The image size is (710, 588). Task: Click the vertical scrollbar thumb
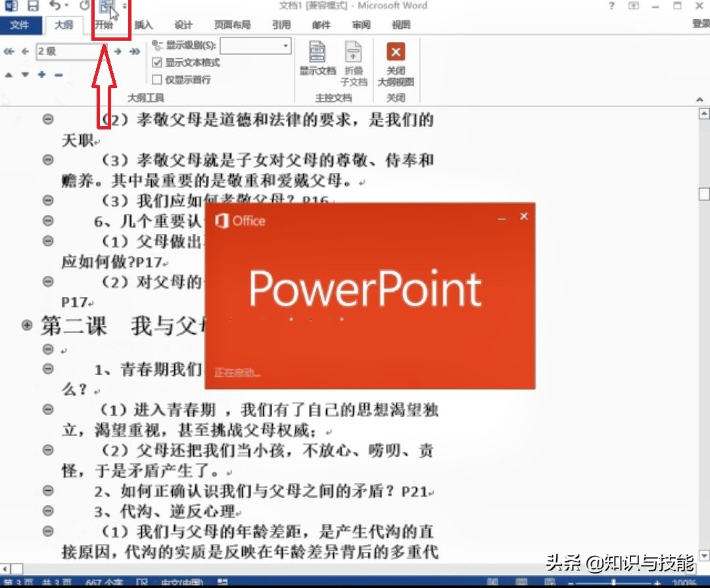click(x=704, y=194)
